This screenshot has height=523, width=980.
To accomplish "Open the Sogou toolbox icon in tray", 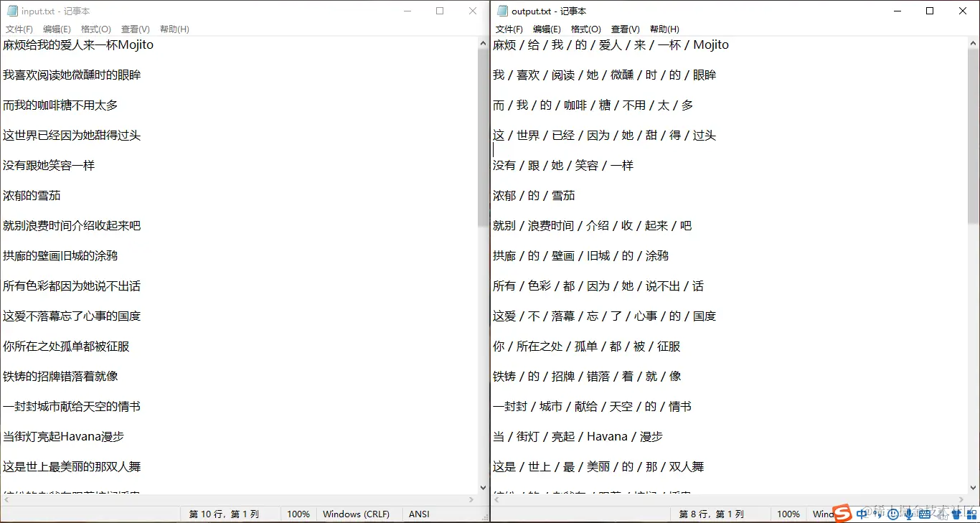I will click(x=972, y=514).
